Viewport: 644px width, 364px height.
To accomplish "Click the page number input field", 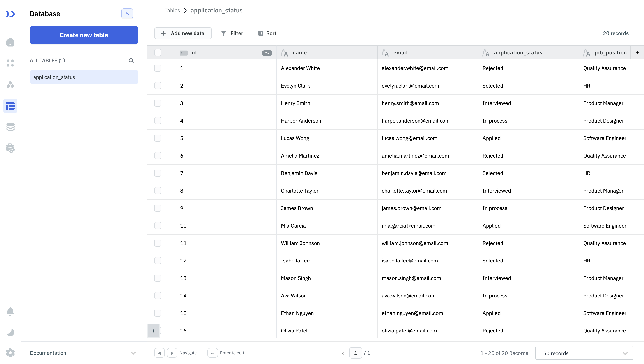I will [356, 353].
